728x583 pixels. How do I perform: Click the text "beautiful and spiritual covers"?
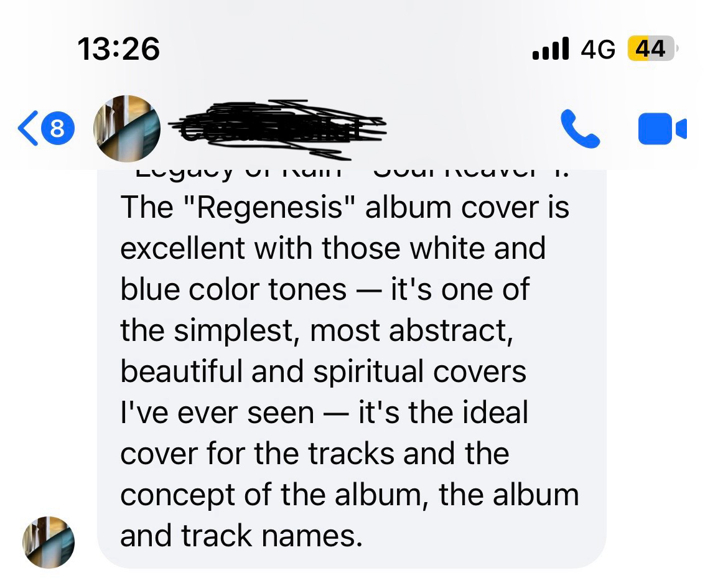click(323, 372)
